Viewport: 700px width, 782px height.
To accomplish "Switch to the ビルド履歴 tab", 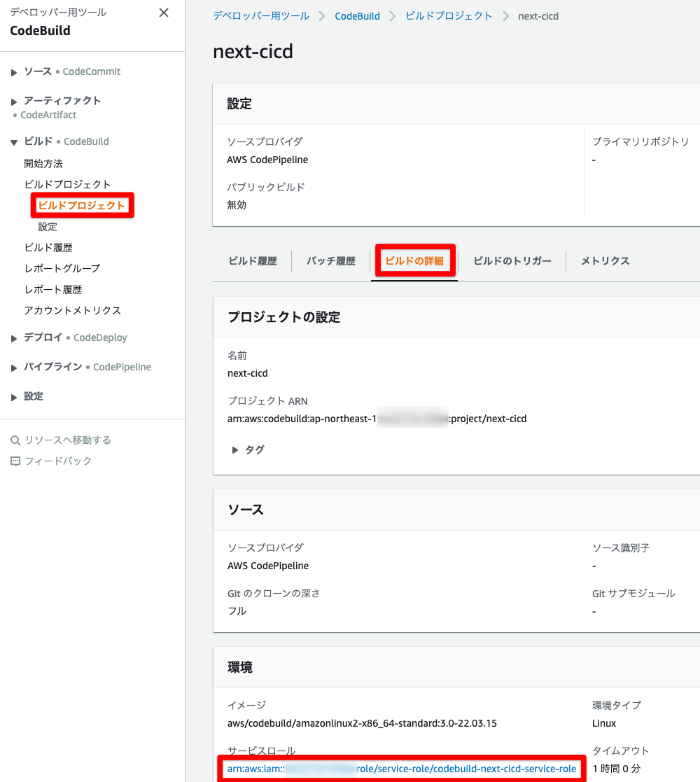I will 253,261.
